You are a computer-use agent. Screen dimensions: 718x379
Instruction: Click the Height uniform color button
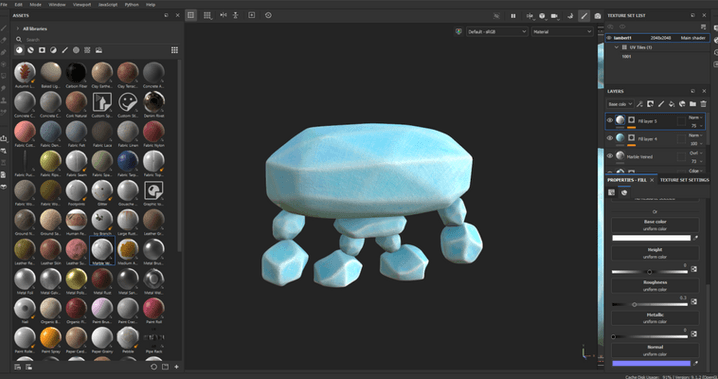(655, 253)
